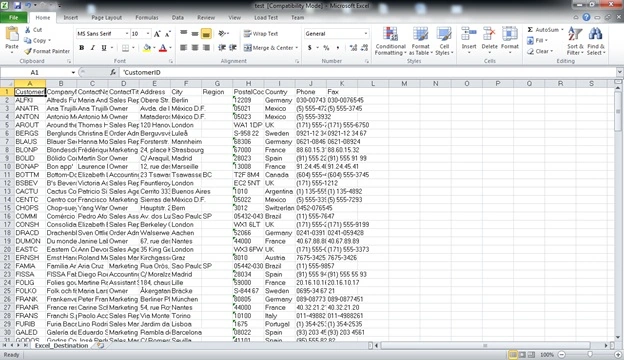Click the Orientation text angle icon
624x360 pixels.
click(222, 34)
